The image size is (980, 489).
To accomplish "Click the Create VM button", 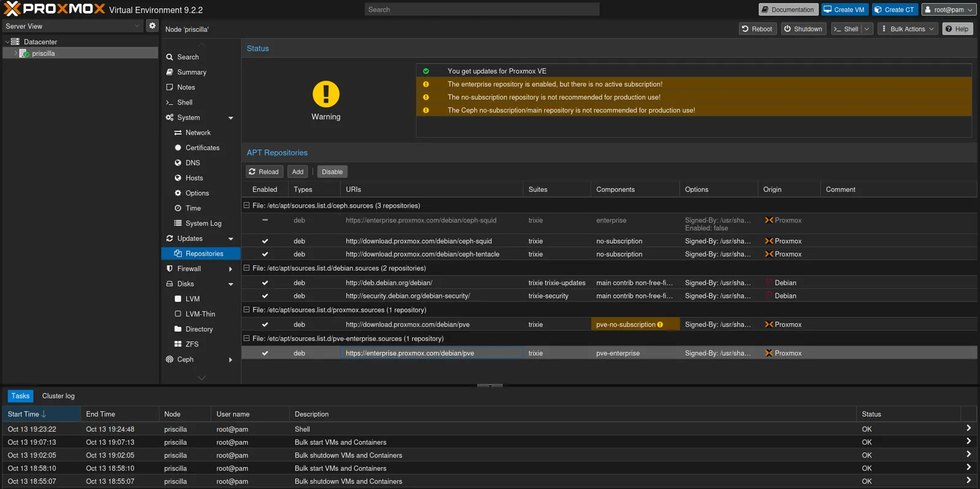I will [844, 9].
